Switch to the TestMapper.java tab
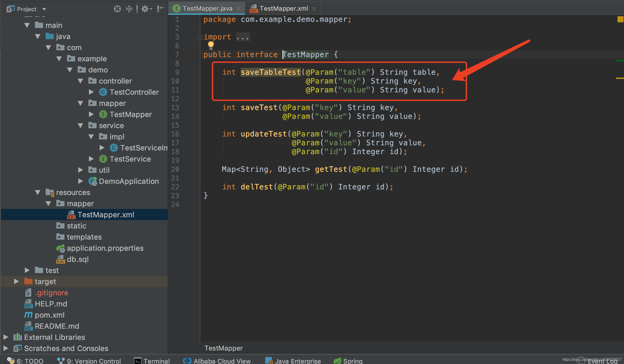Viewport: 624px width, 364px height. pos(207,8)
